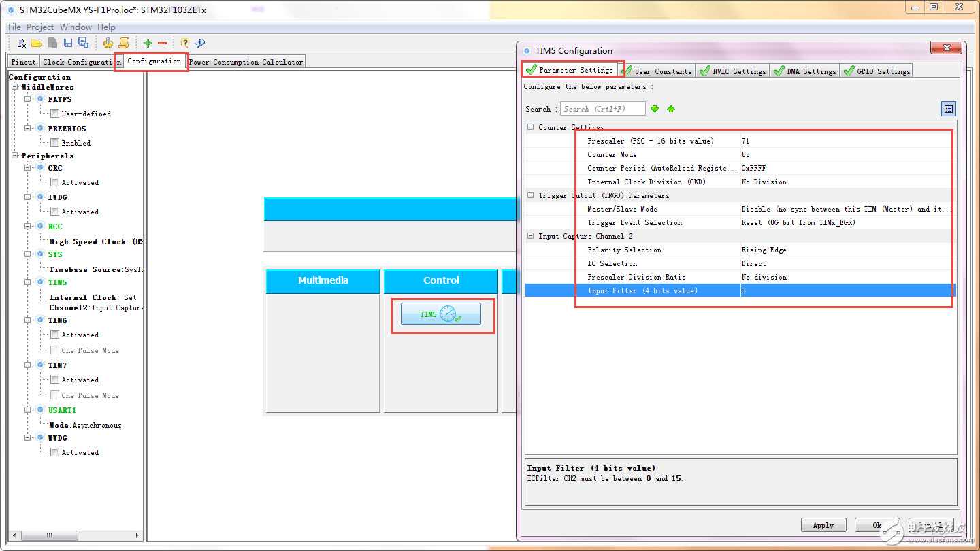
Task: Activate CRC with its checkbox
Action: pos(54,182)
